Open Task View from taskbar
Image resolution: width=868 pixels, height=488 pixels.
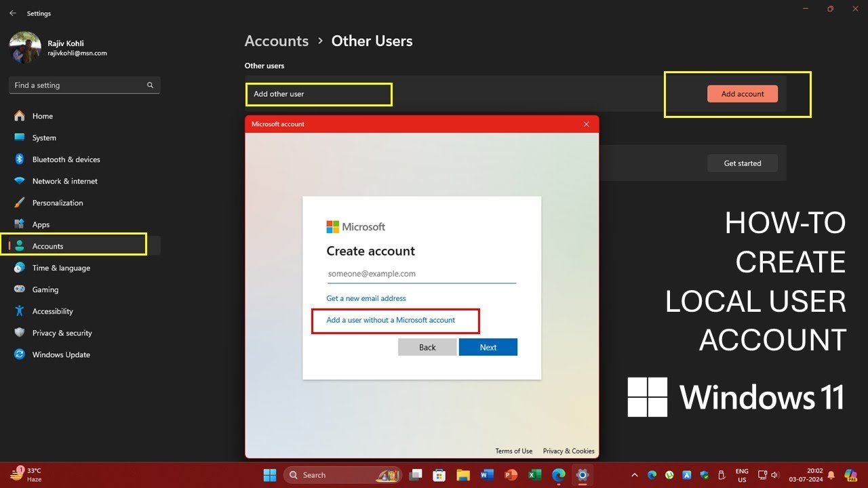(x=416, y=474)
